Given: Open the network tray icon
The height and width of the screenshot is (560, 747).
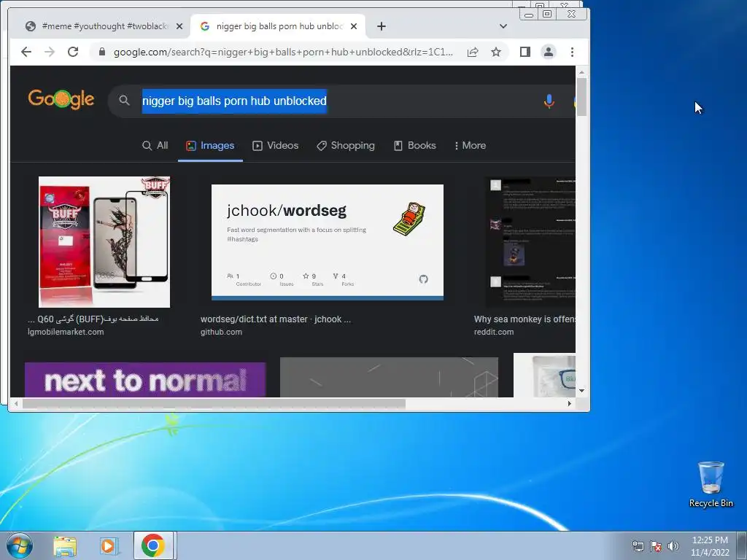Looking at the screenshot, I should point(638,546).
